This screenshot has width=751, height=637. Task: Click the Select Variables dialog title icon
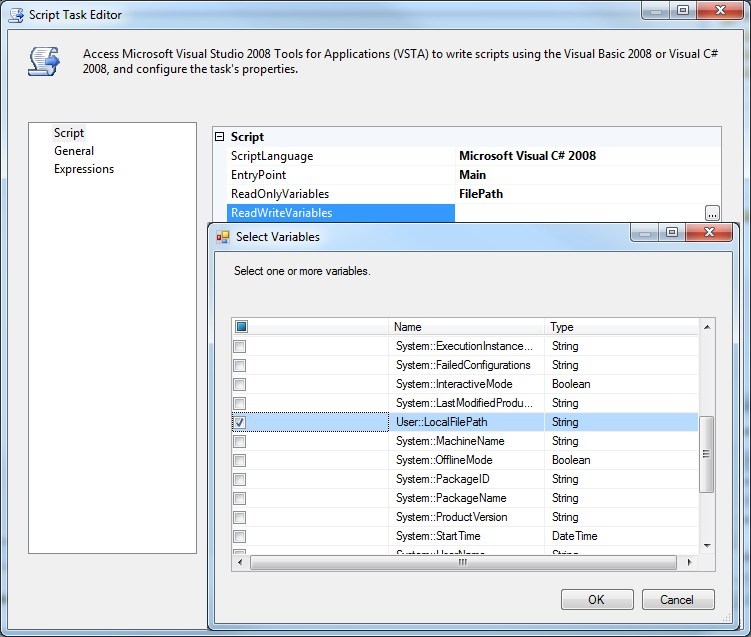pyautogui.click(x=223, y=237)
